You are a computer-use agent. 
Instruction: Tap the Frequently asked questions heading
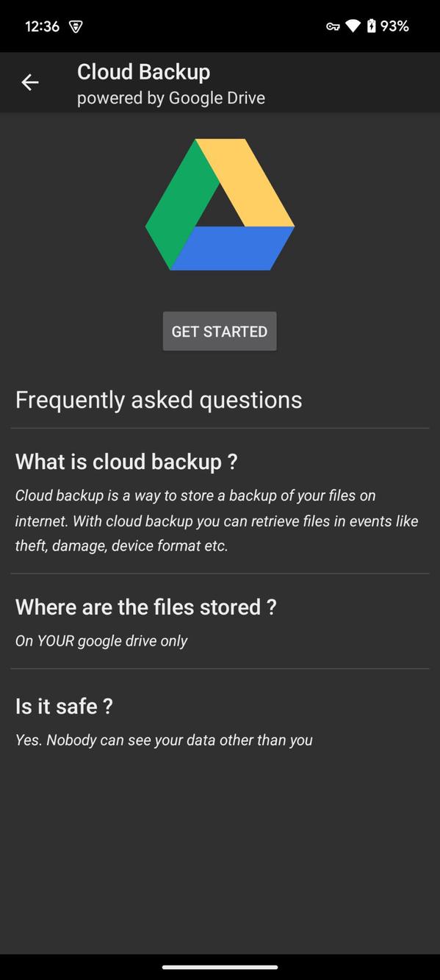159,399
